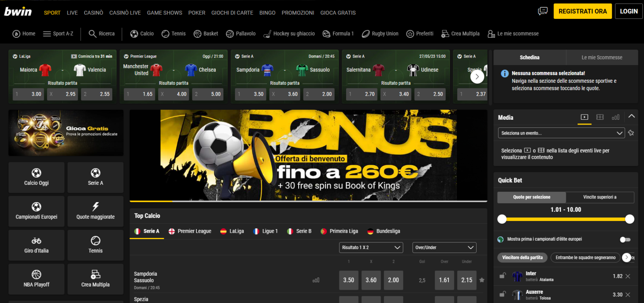Open the Serie A quick-link tile

coord(95,177)
